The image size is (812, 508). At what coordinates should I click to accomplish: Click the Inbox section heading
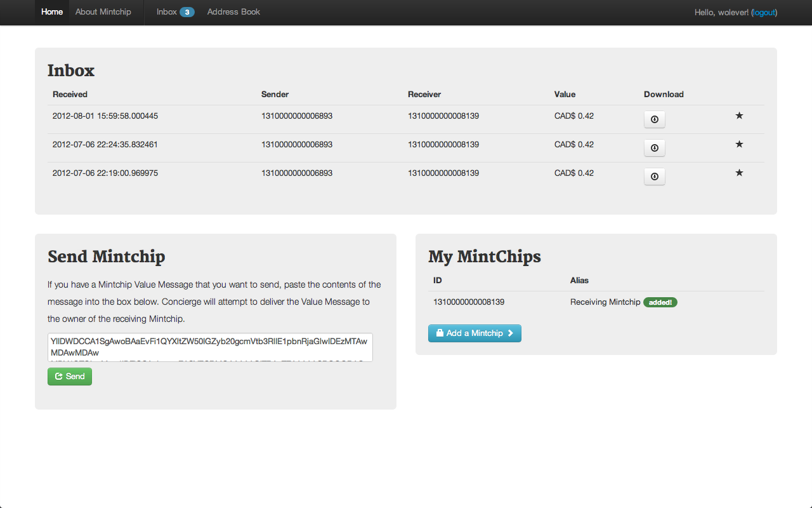pos(71,70)
